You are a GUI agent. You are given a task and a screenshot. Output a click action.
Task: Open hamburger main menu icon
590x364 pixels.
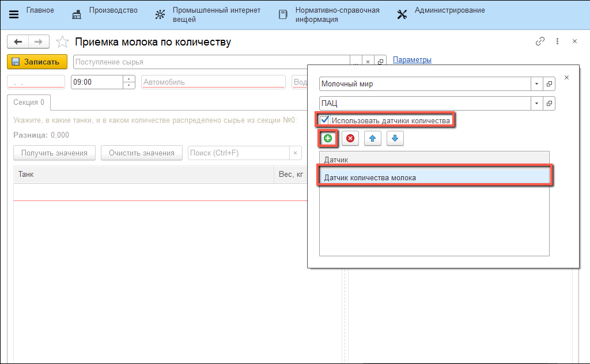14,14
